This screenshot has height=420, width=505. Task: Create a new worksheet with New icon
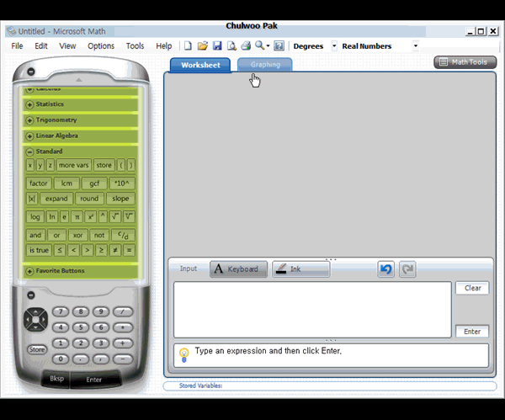[188, 46]
